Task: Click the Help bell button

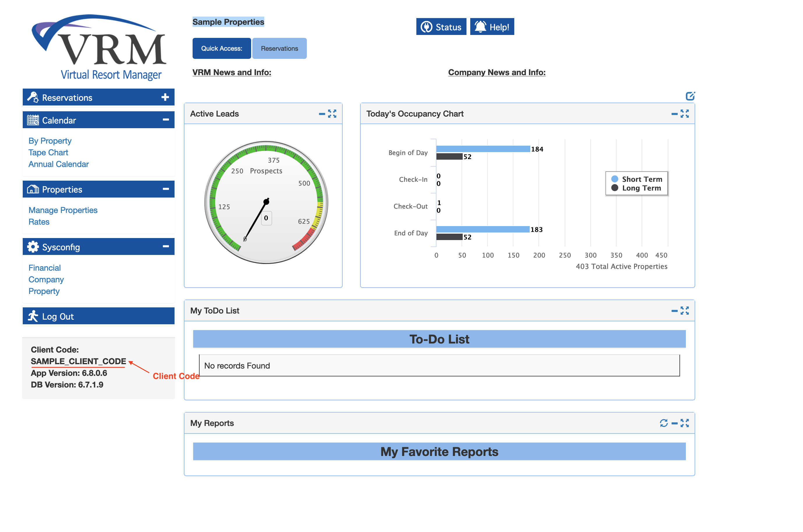Action: click(492, 27)
